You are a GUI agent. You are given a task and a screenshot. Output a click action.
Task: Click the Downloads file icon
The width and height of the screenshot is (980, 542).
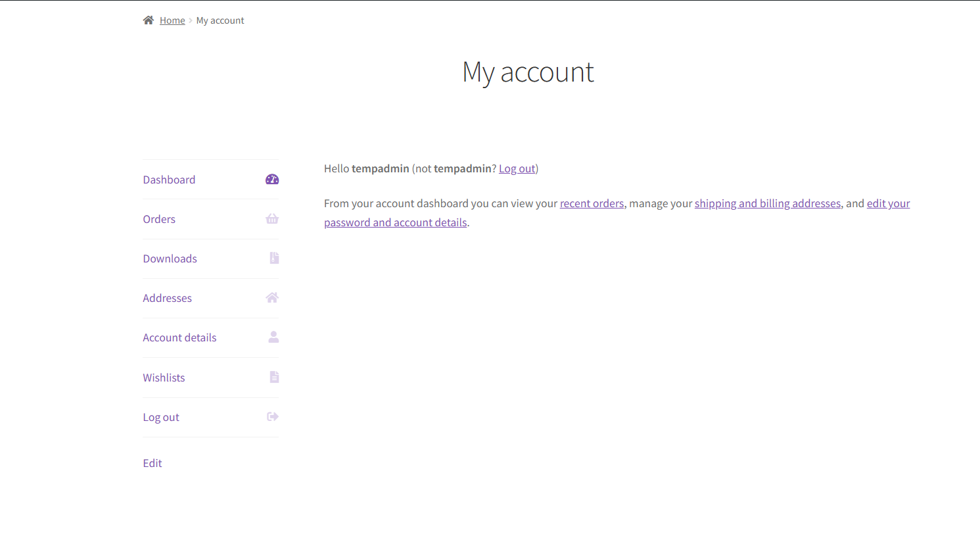[x=274, y=258]
